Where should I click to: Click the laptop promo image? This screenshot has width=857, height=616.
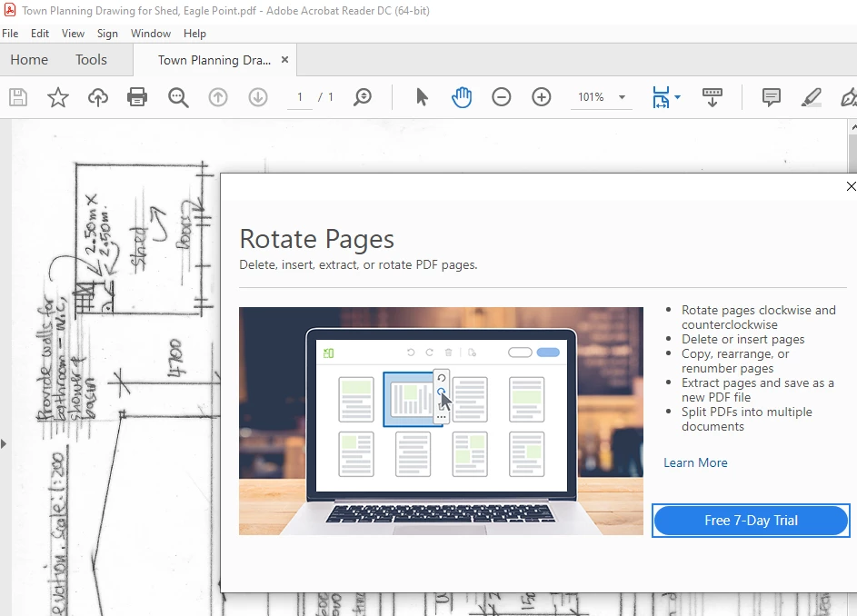[441, 421]
